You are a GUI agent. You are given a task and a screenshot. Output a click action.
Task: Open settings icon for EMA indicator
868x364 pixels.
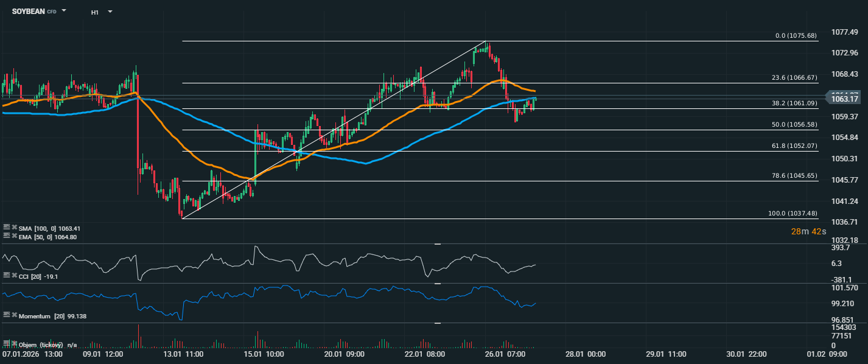(6, 236)
